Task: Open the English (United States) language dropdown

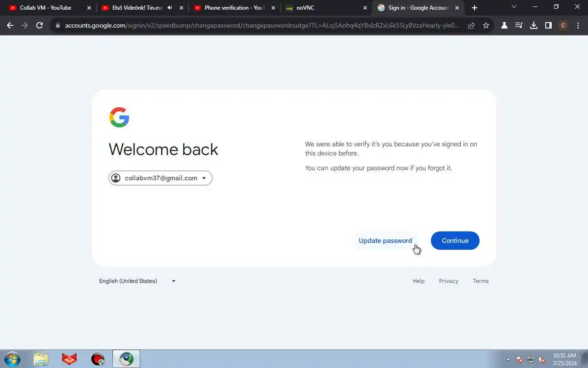Action: click(137, 281)
